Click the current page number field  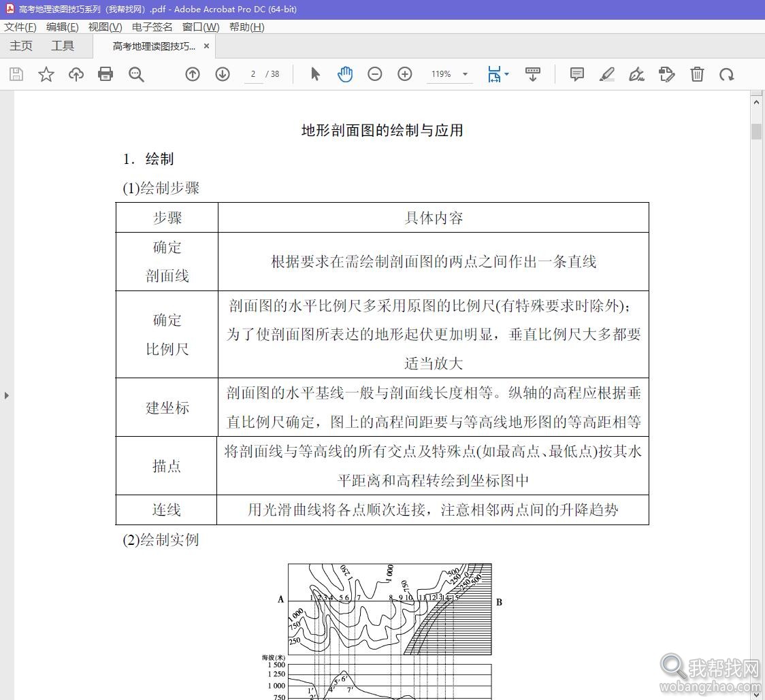click(x=254, y=74)
